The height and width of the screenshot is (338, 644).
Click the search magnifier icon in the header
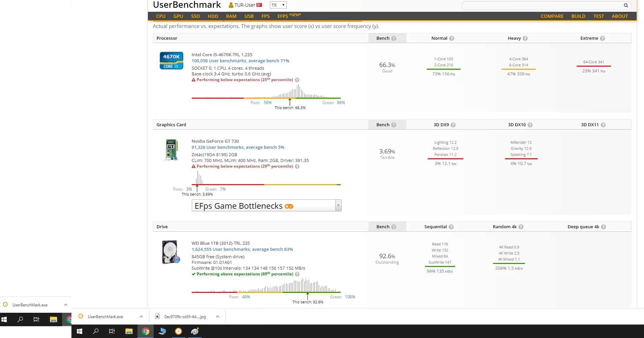click(626, 5)
